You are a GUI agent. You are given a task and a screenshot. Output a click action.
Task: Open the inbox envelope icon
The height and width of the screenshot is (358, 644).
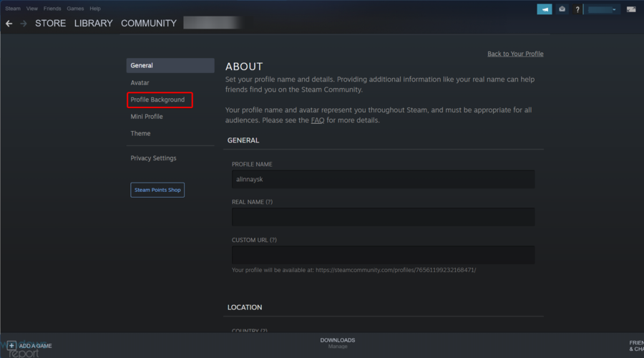562,9
